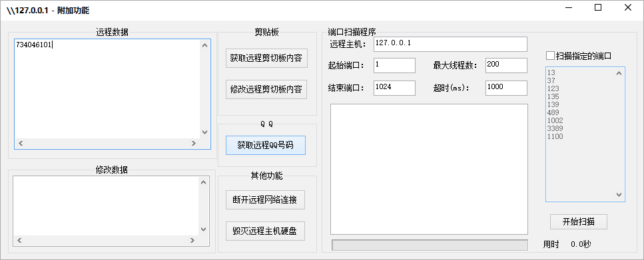The image size is (644, 260).
Task: Click down arrow of port list scrollbar
Action: 619,195
